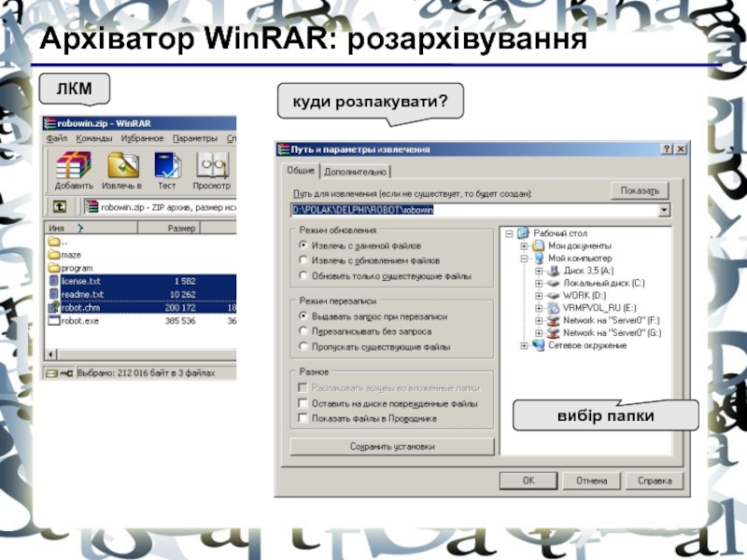Screen dimensions: 747x560
Task: Click the readme.txt file icon
Action: click(54, 294)
